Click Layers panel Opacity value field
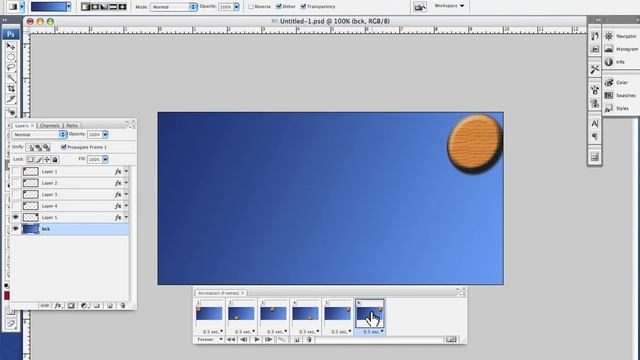The width and height of the screenshot is (640, 360). point(94,134)
